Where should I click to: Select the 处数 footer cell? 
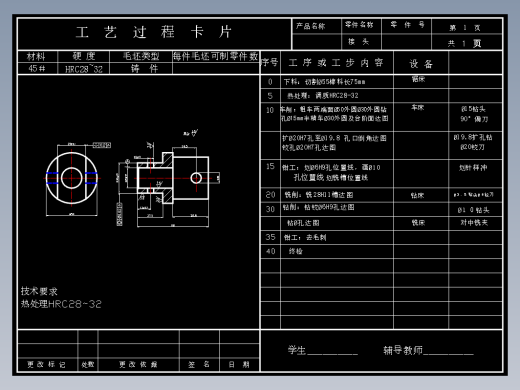pyautogui.click(x=88, y=364)
